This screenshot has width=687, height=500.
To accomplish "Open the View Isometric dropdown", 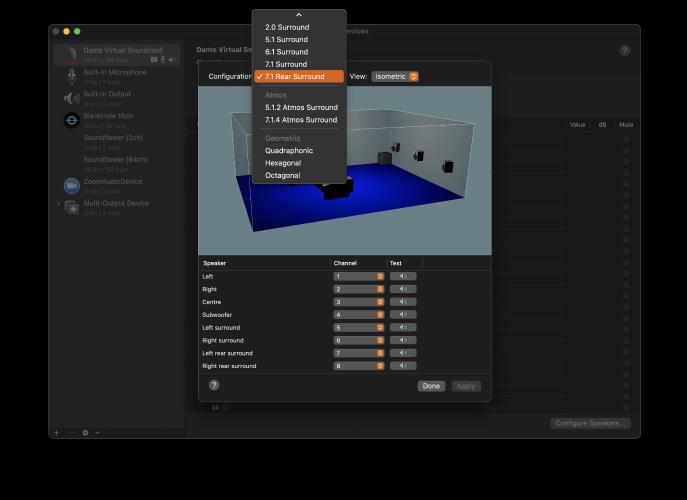I will 395,76.
